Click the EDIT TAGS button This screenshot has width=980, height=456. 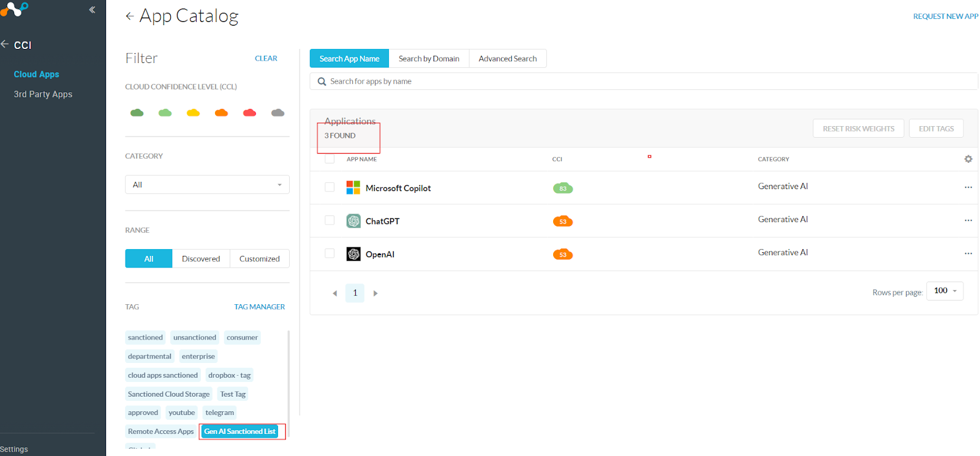pos(936,129)
